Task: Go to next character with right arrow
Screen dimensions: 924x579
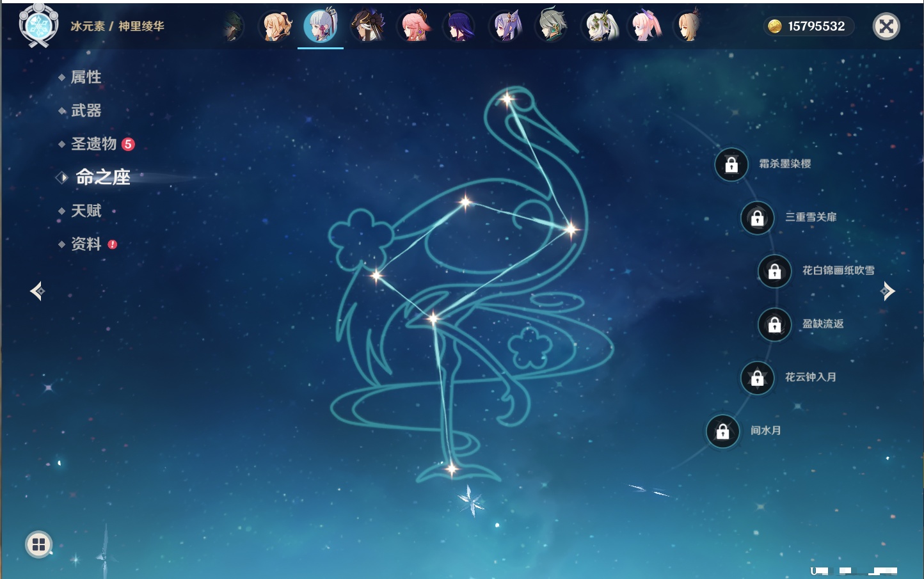Action: (x=888, y=291)
